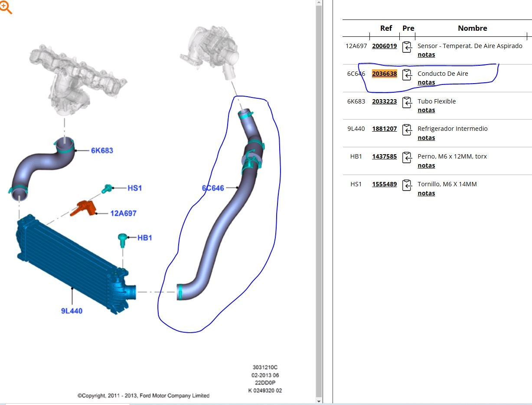The width and height of the screenshot is (532, 405).
Task: Click the 12A697 sensor label in diagram
Action: point(123,213)
